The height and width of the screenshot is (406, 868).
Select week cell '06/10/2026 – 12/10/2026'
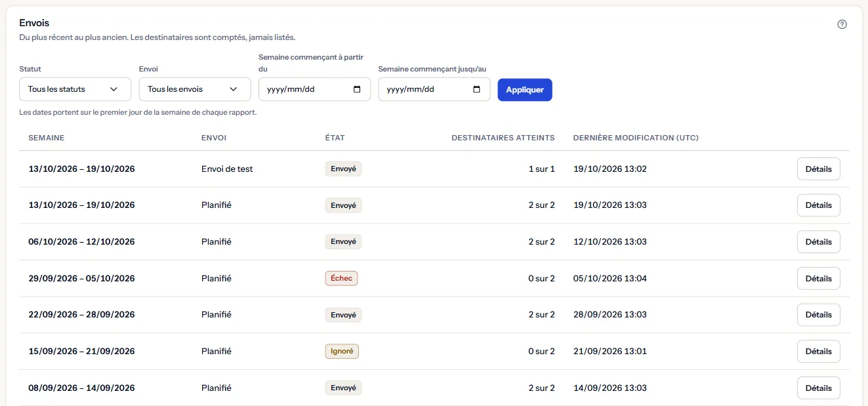coord(82,242)
